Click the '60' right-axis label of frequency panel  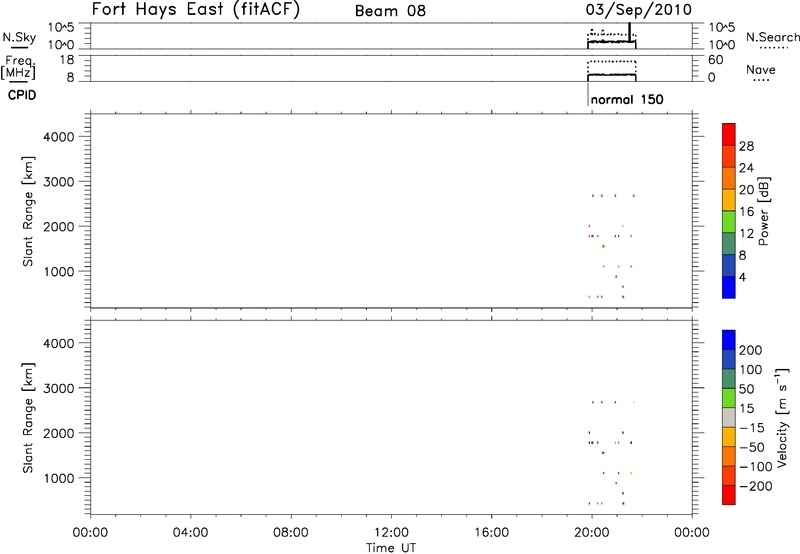tap(715, 60)
